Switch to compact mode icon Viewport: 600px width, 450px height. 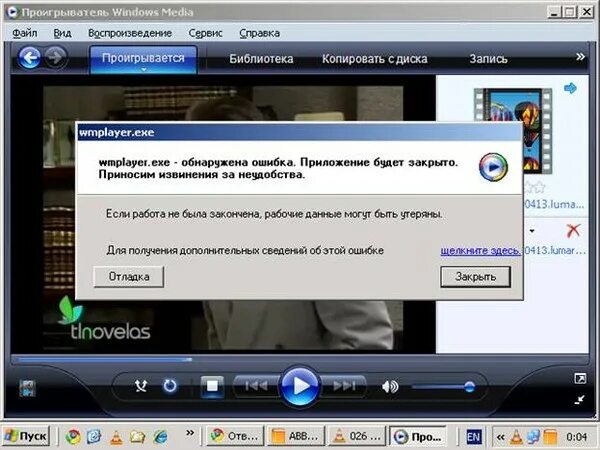[x=580, y=400]
